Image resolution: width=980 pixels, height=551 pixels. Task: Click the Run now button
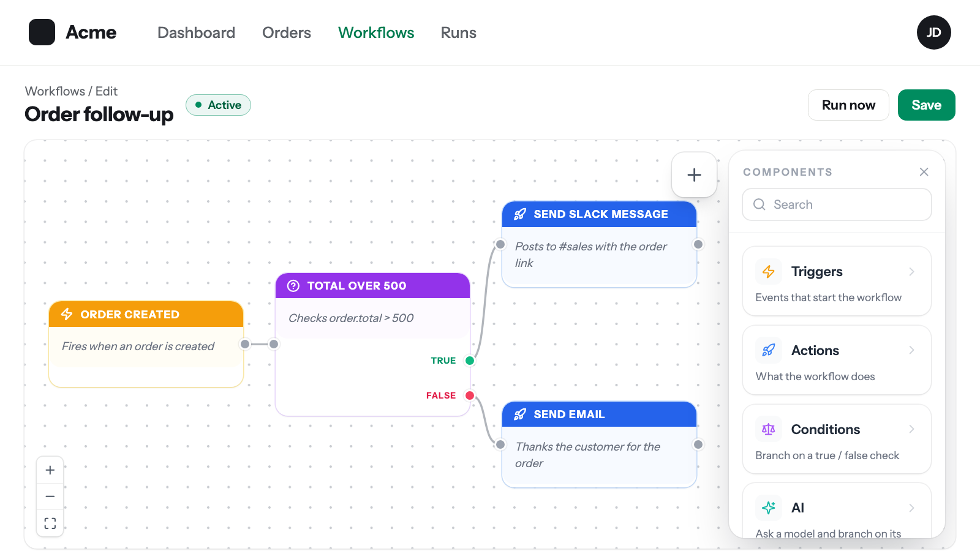pyautogui.click(x=848, y=105)
